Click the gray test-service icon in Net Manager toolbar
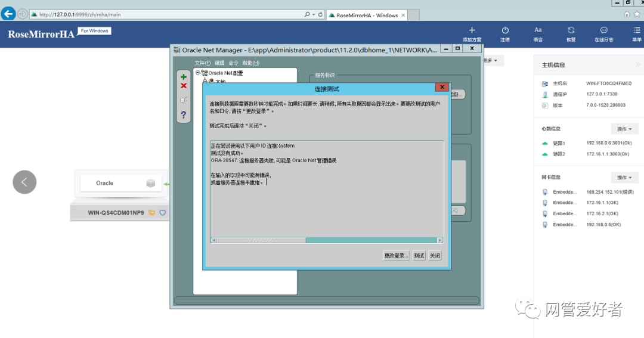 pos(184,100)
